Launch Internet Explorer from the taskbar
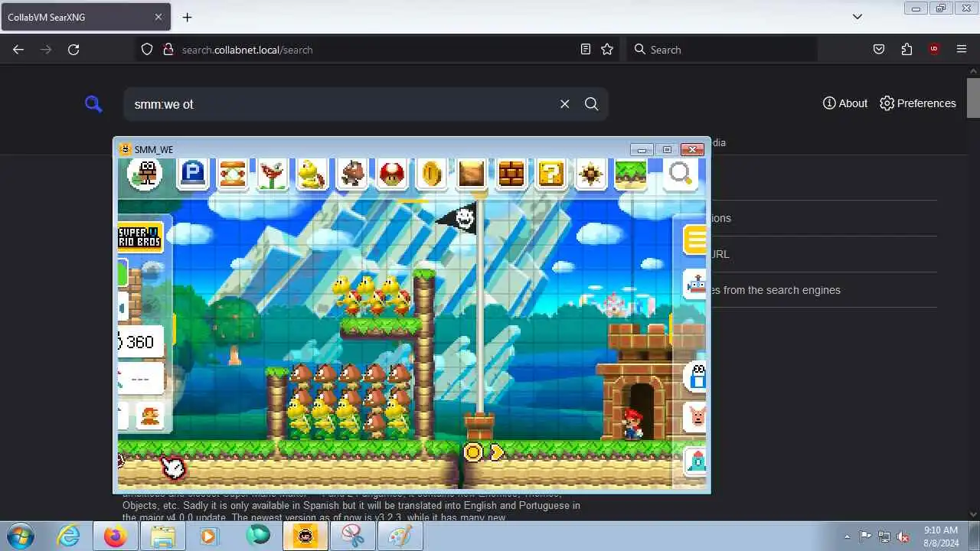Image resolution: width=980 pixels, height=551 pixels. tap(69, 536)
